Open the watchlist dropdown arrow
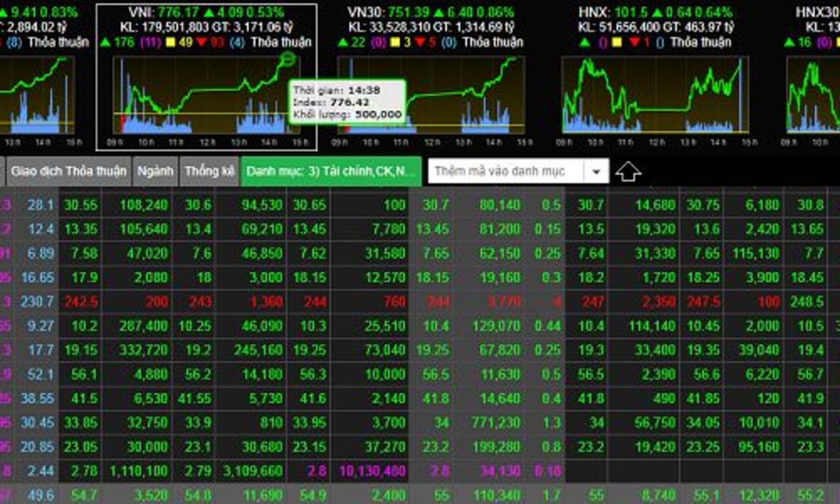840x504 pixels. point(596,172)
